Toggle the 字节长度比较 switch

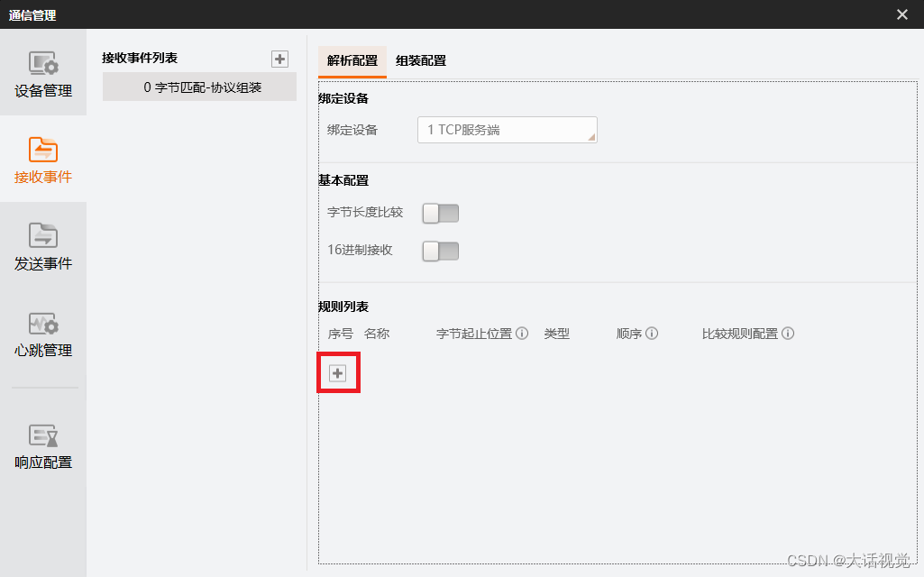(440, 214)
